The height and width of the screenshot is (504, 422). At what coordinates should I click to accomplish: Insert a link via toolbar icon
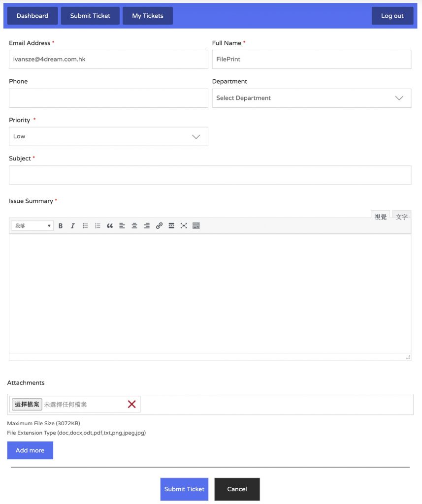coord(159,225)
